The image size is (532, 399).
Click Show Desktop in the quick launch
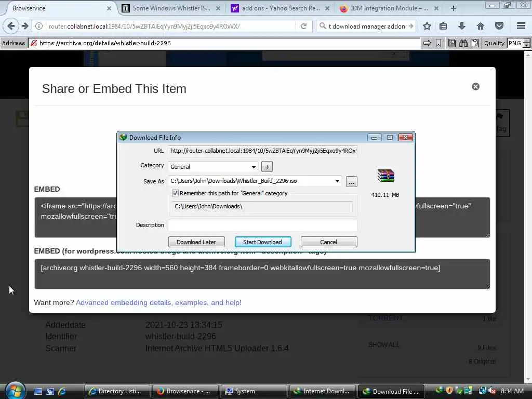pos(38,392)
